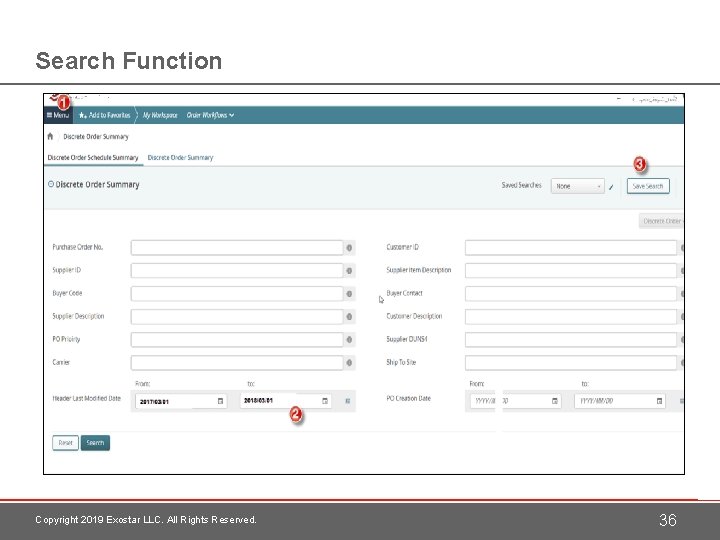Click lookup icon for PO Priority
Screen dimensions: 720x540
349,339
